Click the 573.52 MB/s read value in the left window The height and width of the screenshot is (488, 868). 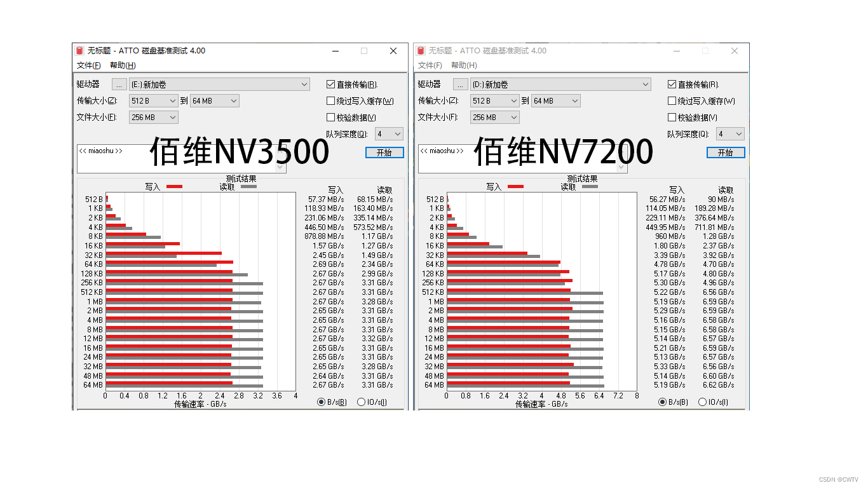[373, 227]
